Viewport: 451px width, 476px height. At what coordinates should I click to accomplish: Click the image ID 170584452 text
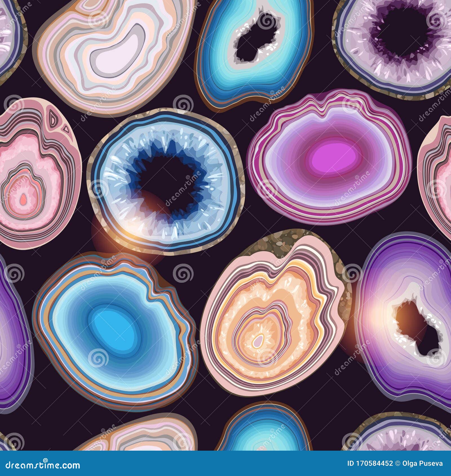point(369,463)
